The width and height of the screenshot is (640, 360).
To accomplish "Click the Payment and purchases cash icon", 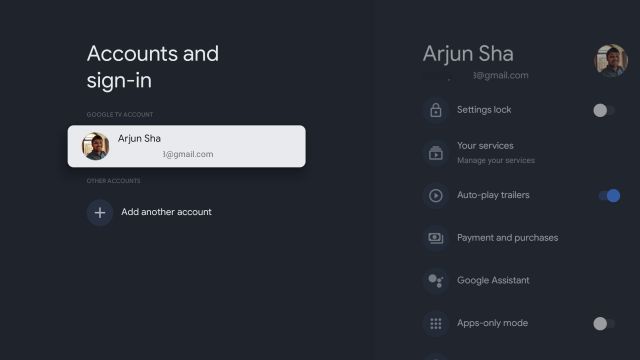I will 436,238.
